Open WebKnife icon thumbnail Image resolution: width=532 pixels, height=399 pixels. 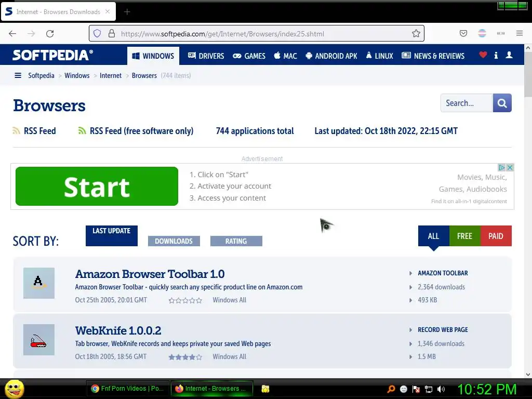(39, 340)
